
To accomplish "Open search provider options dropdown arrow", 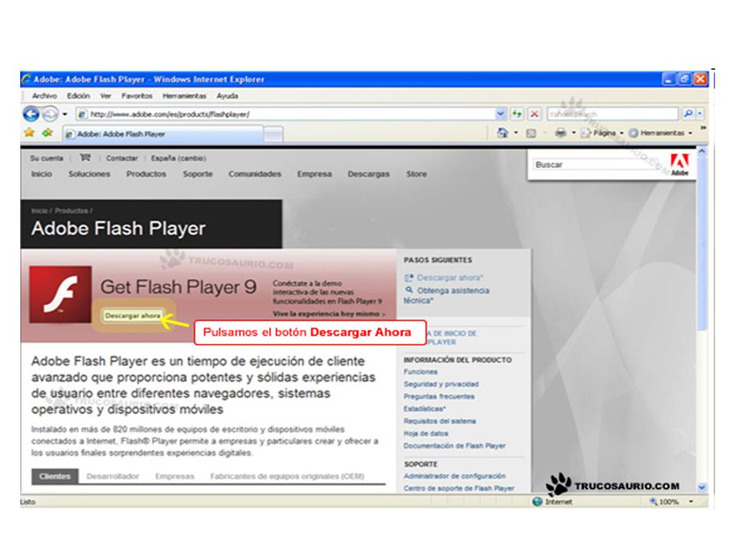I will coord(700,114).
